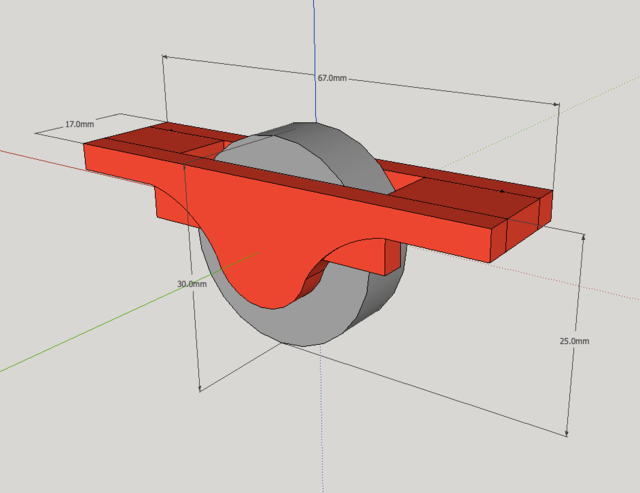Viewport: 640px width, 493px height.
Task: Select the 17.0mm dimension text
Action: coord(80,125)
